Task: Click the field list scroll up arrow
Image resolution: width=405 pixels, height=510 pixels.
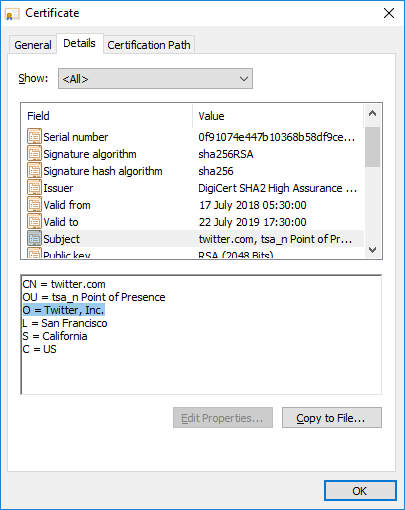Action: pos(373,114)
